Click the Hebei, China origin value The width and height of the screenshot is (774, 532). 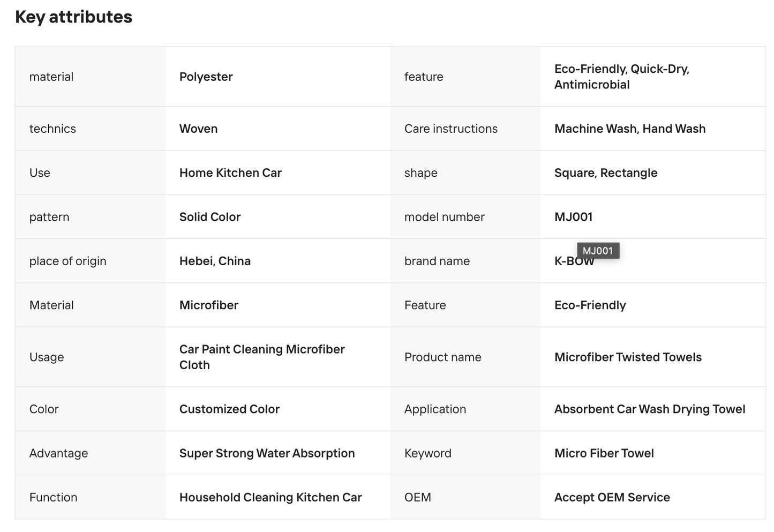click(215, 261)
